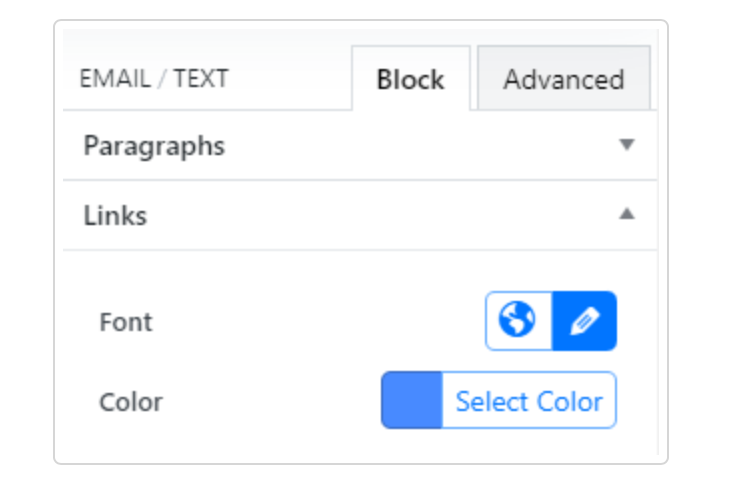Viewport: 742px width, 502px height.
Task: Click the Color setting label
Action: [131, 402]
